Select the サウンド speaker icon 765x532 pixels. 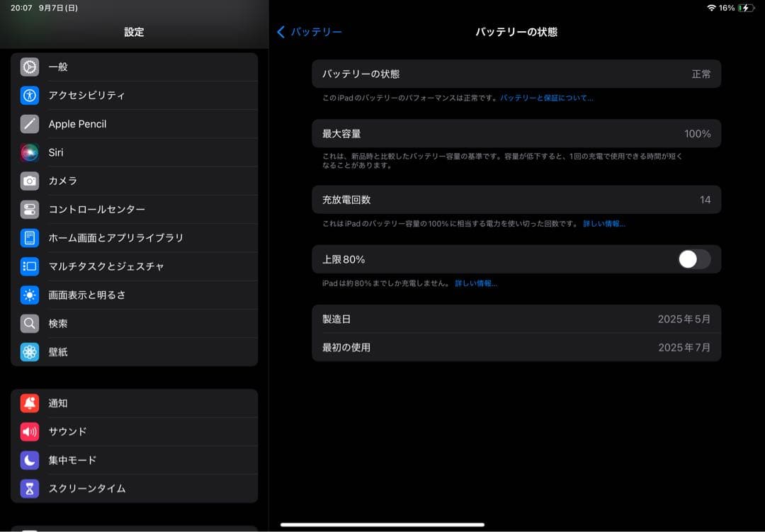(x=29, y=431)
